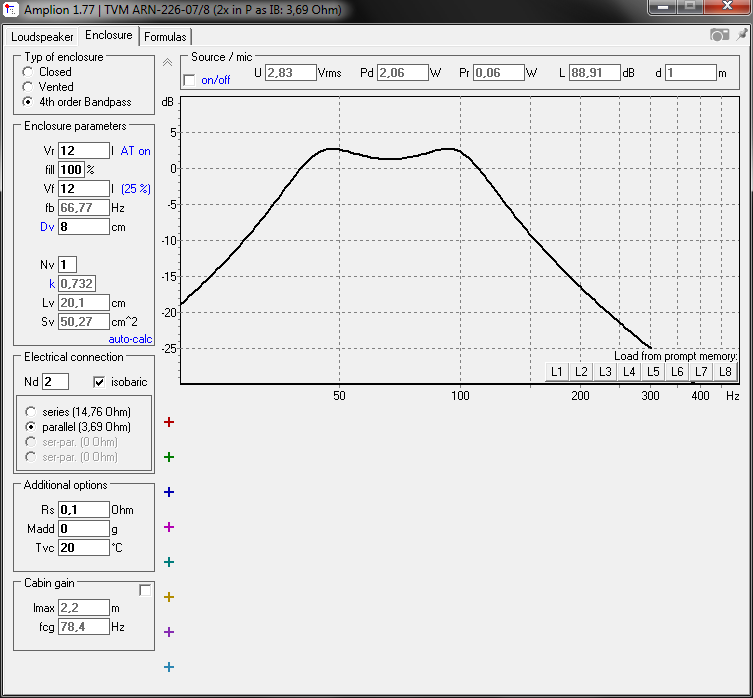Click the red plus memory icon
The height and width of the screenshot is (698, 753).
pos(169,422)
